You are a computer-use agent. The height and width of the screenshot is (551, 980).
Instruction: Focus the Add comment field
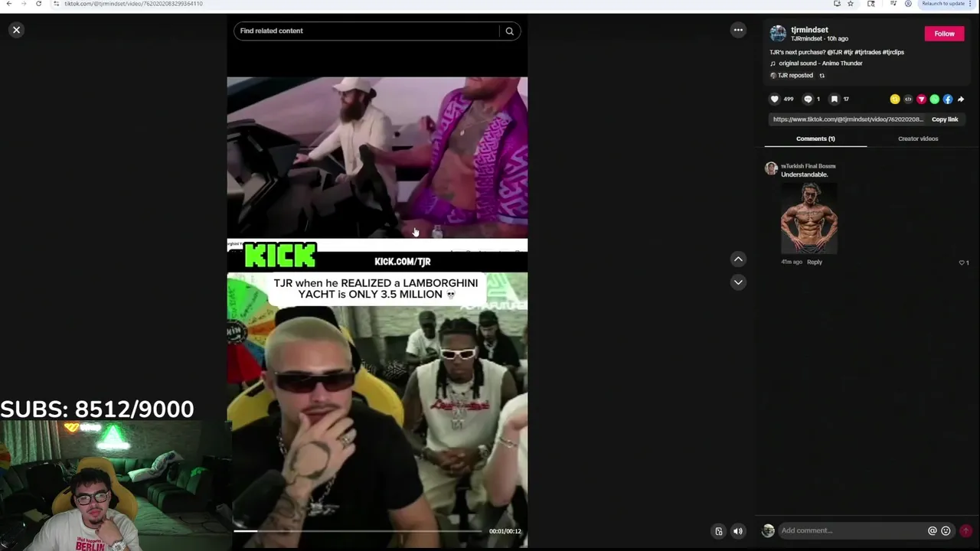tap(851, 530)
